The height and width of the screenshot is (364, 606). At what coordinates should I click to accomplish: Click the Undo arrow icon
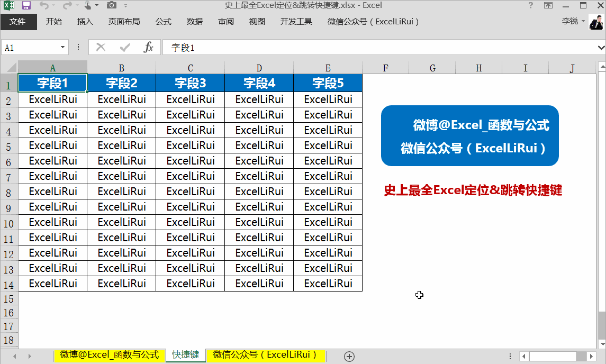tap(44, 5)
